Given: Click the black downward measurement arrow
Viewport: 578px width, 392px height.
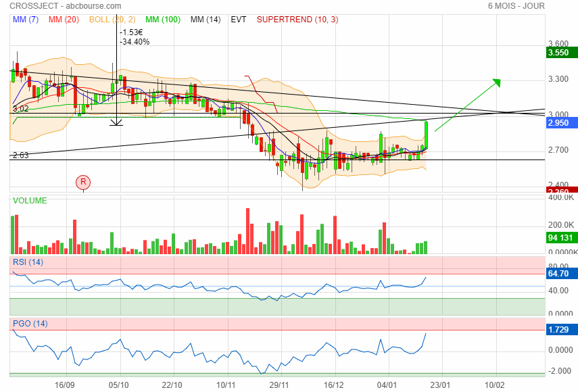Looking at the screenshot, I should [x=116, y=121].
